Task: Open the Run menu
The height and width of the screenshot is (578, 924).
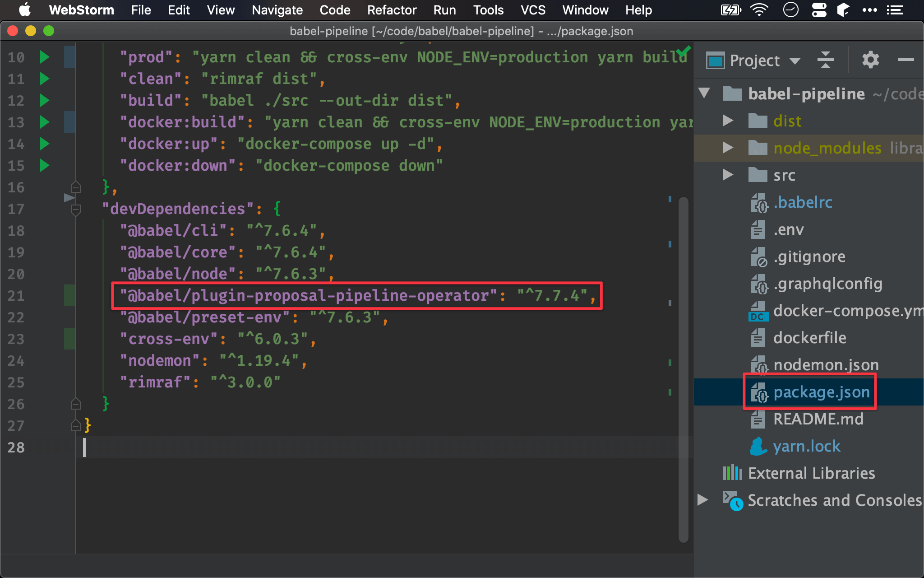Action: [444, 10]
